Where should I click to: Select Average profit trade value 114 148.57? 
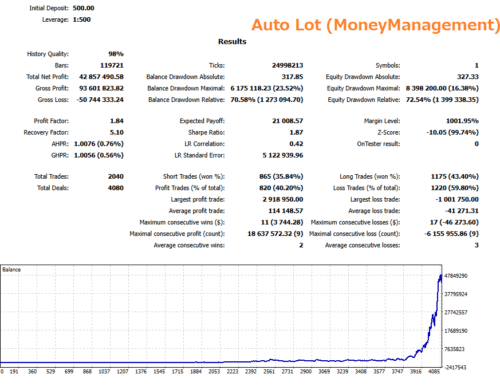(286, 211)
